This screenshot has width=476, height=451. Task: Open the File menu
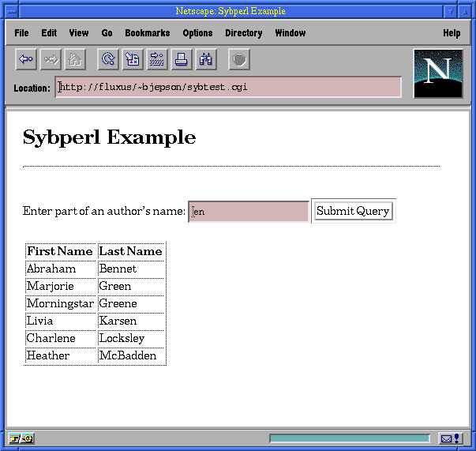click(x=21, y=33)
